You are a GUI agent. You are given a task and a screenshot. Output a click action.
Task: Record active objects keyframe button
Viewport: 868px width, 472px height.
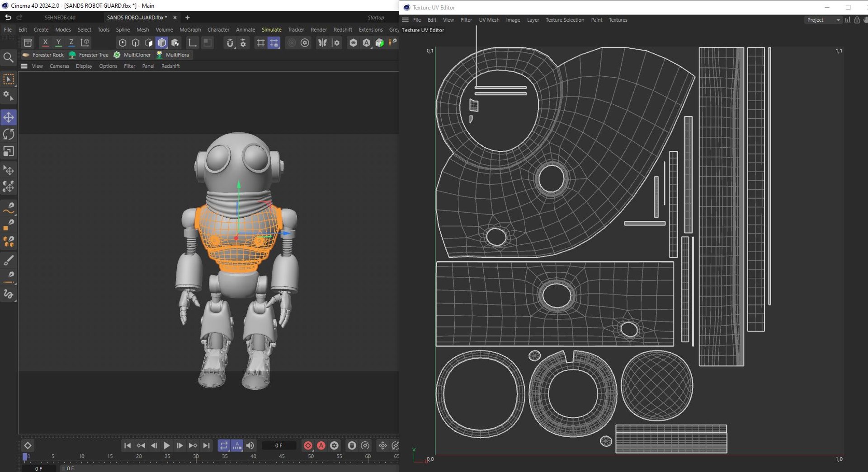pos(308,445)
